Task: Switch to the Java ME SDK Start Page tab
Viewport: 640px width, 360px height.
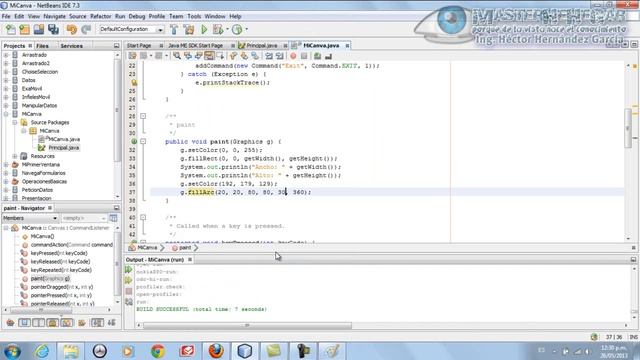Action: pyautogui.click(x=196, y=46)
